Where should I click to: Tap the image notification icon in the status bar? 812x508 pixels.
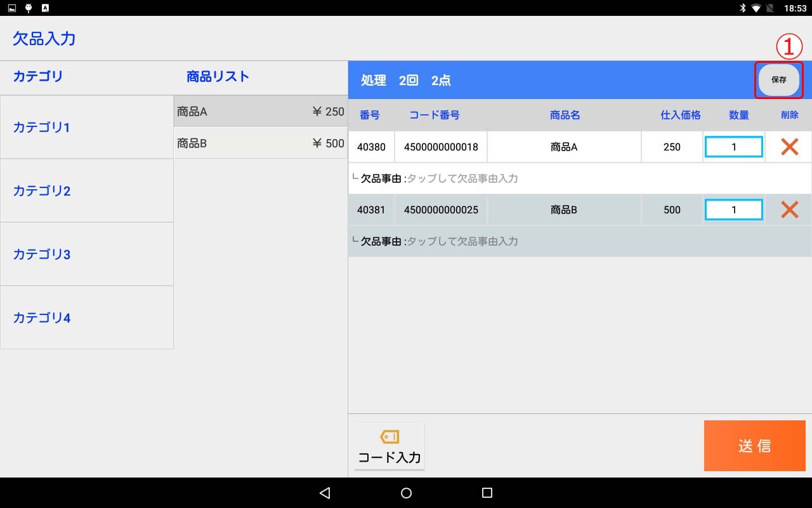pyautogui.click(x=12, y=8)
